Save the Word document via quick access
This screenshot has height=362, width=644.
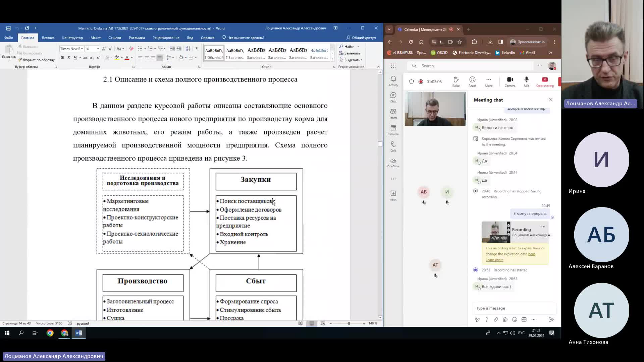(8, 28)
